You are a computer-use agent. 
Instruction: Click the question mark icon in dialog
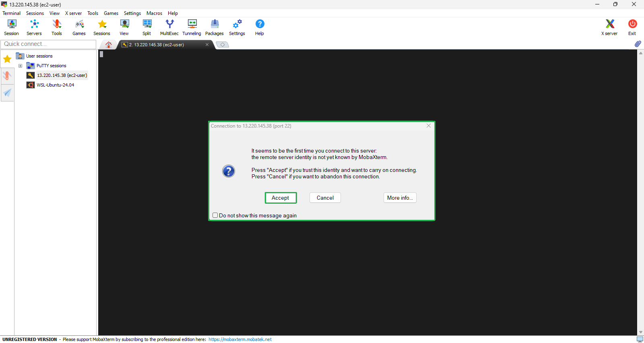[229, 171]
